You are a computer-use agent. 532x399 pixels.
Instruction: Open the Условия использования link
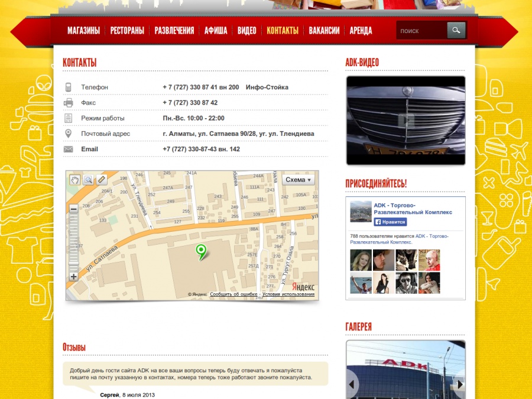(288, 294)
